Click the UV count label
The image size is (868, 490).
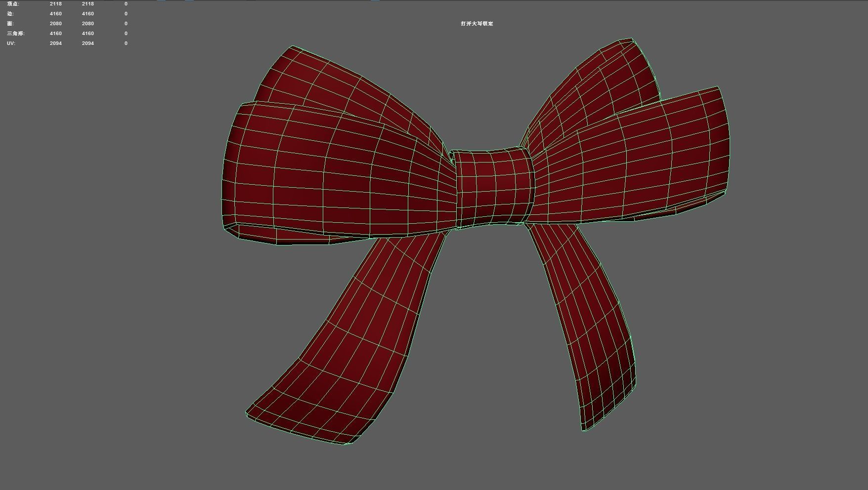coord(11,43)
